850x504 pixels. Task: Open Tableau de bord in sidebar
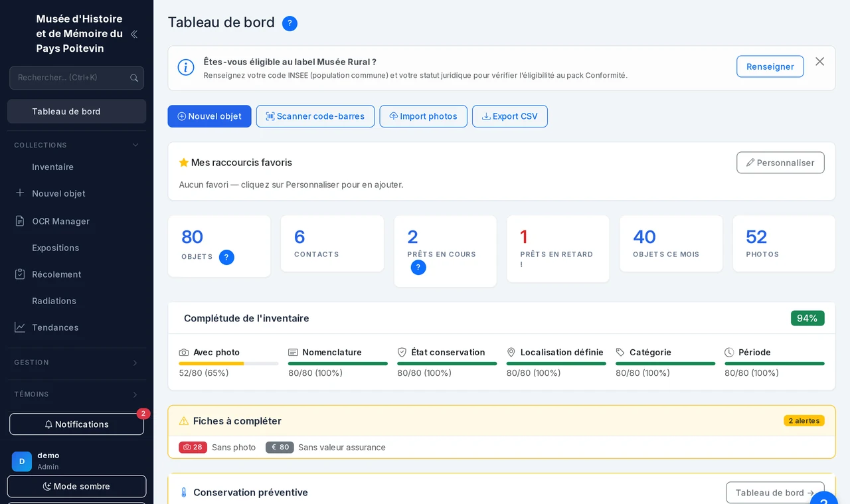coord(76,112)
